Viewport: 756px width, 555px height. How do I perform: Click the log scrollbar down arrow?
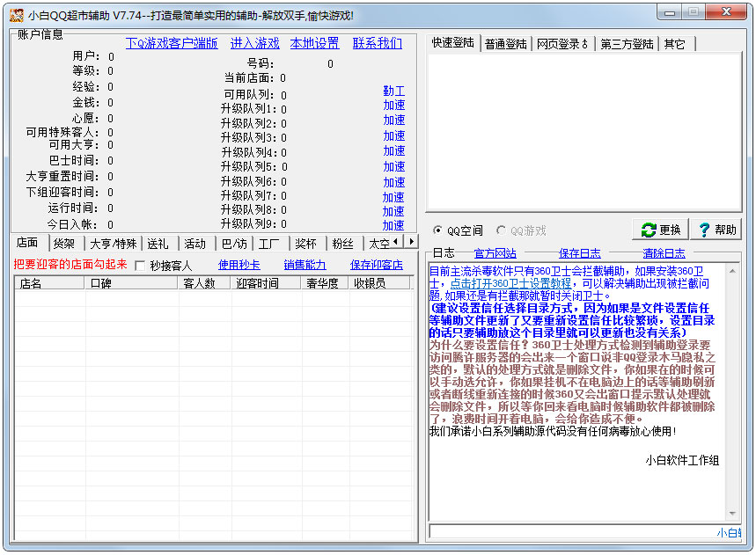[732, 514]
